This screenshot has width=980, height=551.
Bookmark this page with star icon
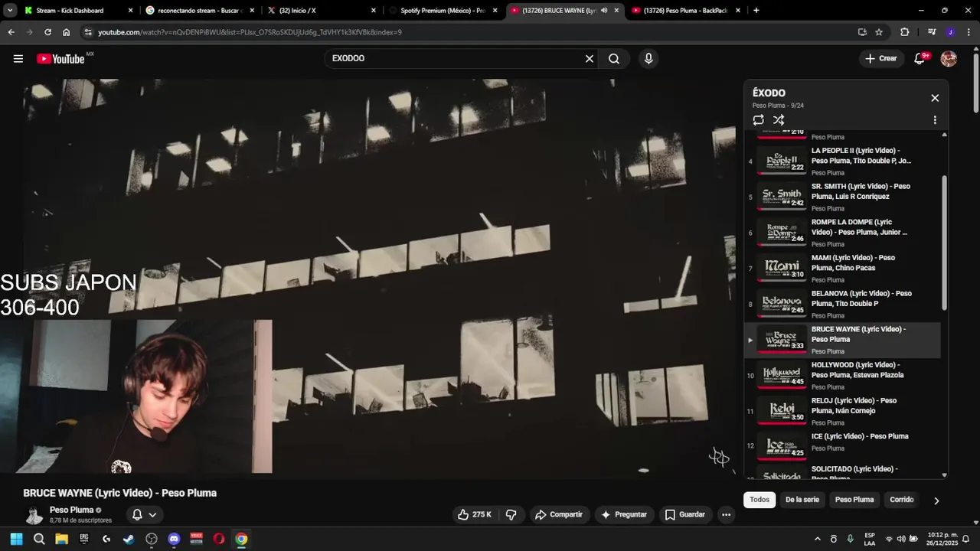pos(879,32)
